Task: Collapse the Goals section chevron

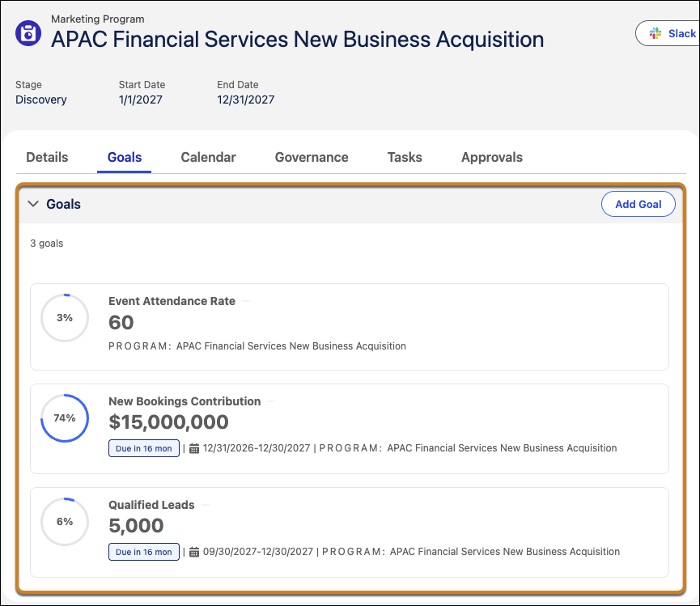Action: click(33, 204)
